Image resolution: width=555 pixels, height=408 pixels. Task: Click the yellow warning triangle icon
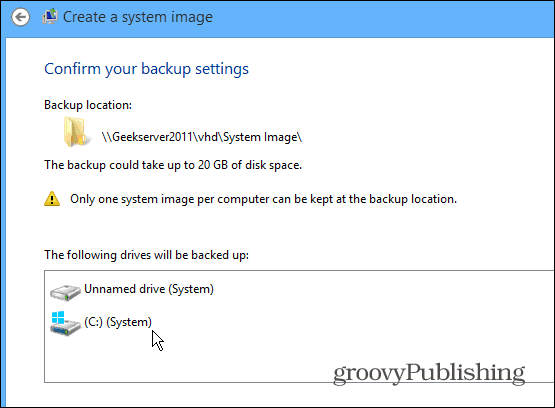52,199
